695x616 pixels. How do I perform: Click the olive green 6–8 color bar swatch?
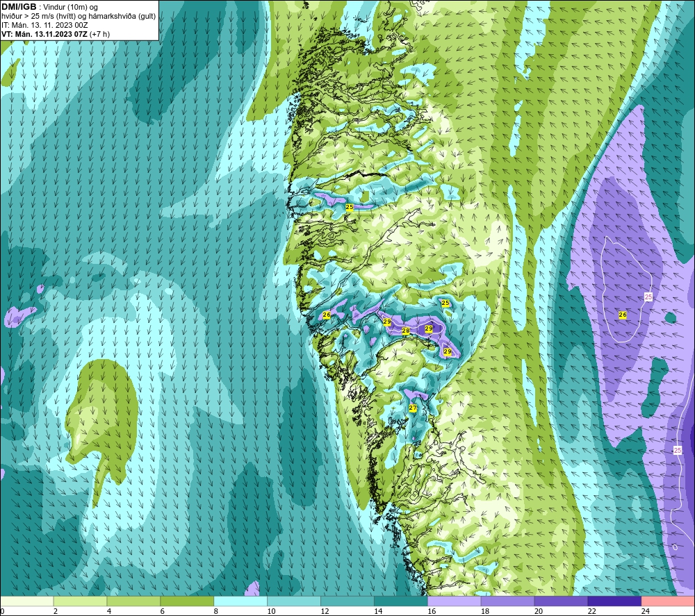click(x=187, y=601)
